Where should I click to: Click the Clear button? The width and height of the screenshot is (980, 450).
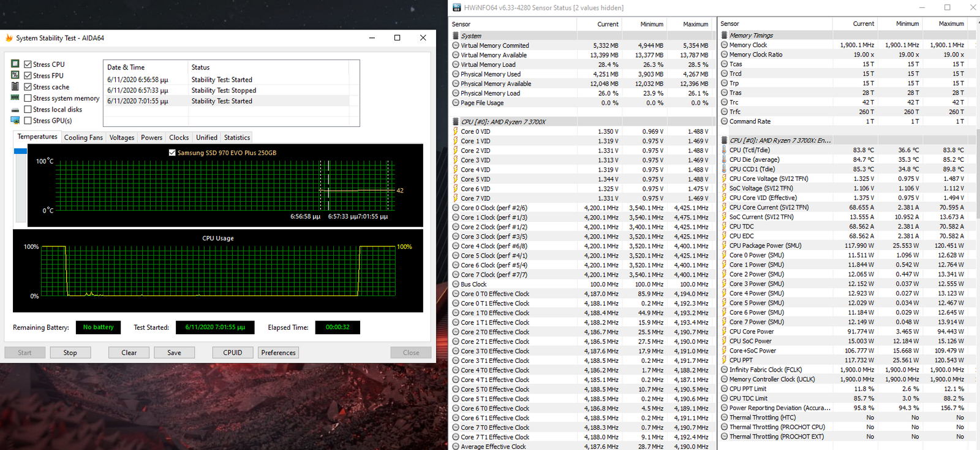[x=129, y=353]
